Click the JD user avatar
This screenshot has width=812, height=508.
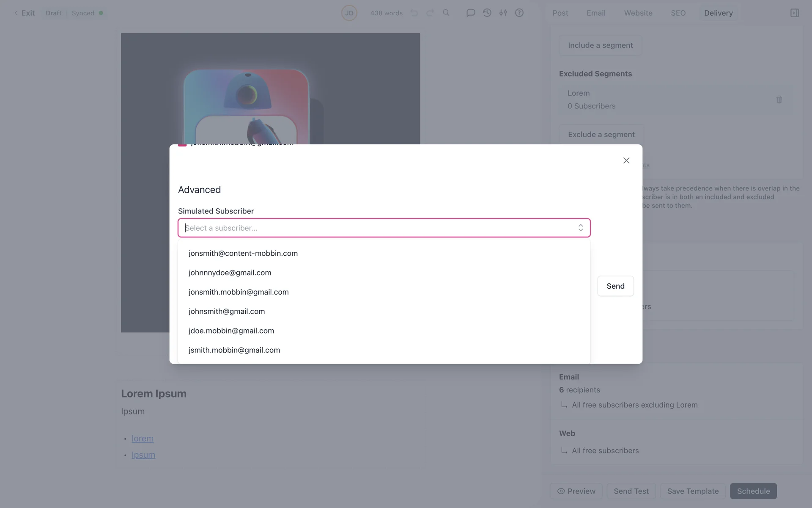(x=349, y=13)
